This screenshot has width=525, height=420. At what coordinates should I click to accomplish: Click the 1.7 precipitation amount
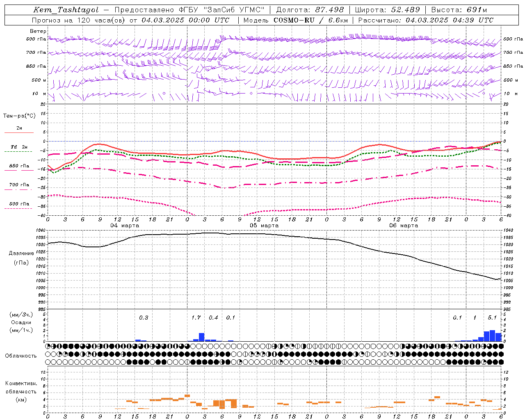pos(196,317)
